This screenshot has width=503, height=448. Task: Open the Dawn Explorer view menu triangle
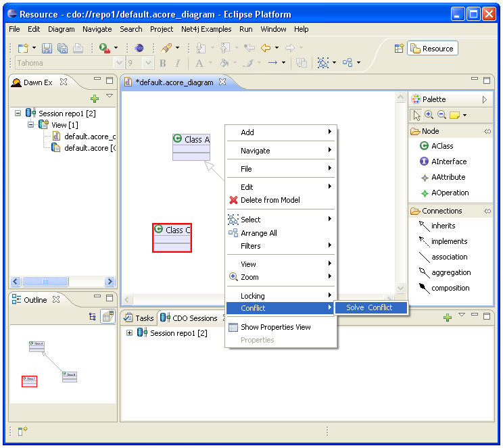110,96
